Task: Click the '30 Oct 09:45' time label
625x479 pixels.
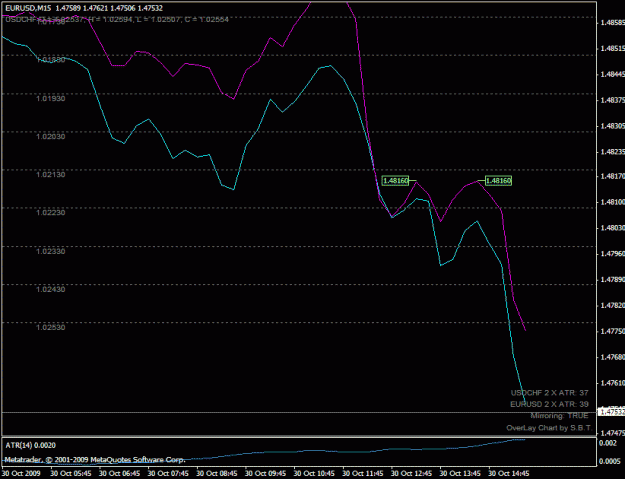Action: tap(265, 473)
